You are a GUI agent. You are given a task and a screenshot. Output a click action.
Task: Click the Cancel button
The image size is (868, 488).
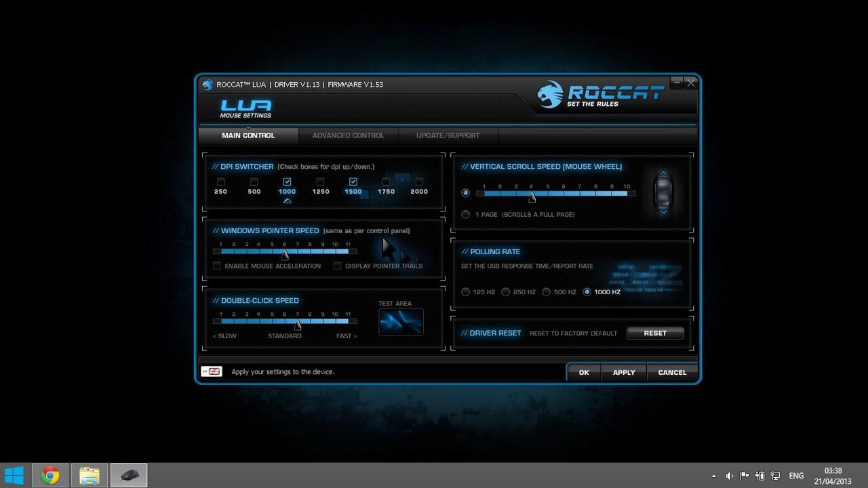tap(672, 372)
